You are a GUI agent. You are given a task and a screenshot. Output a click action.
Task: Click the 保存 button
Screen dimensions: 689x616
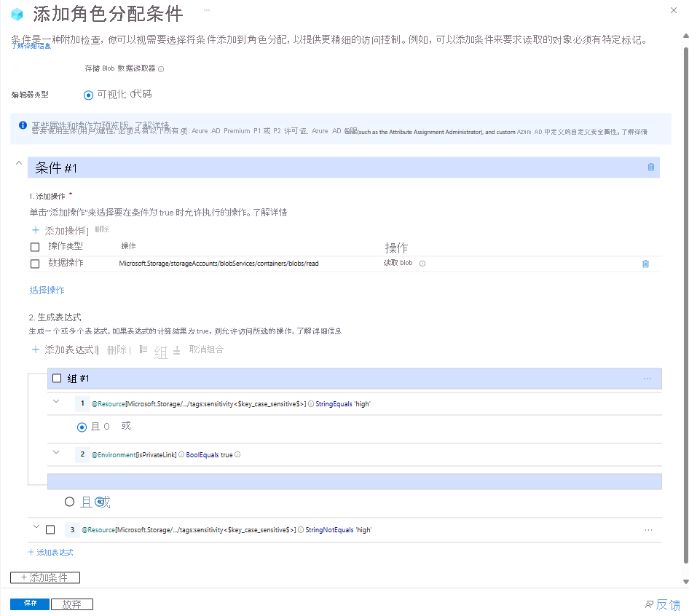[x=30, y=604]
